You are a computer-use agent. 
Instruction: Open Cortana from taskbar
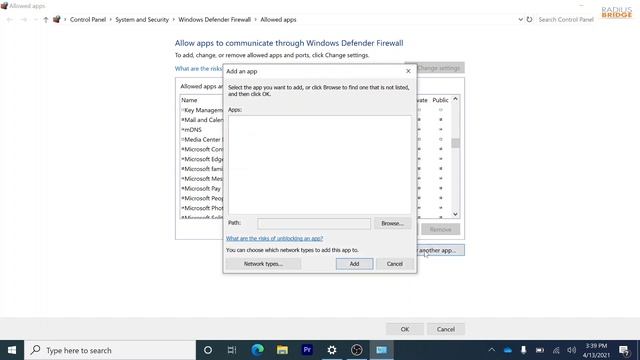point(208,350)
